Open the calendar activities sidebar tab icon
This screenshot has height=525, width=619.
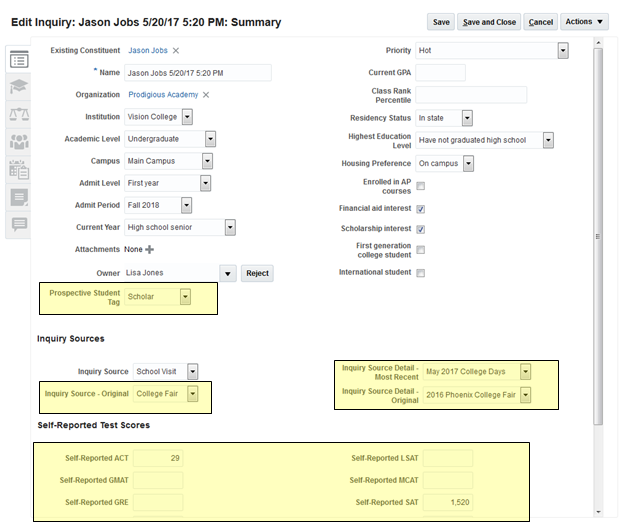pos(19,169)
